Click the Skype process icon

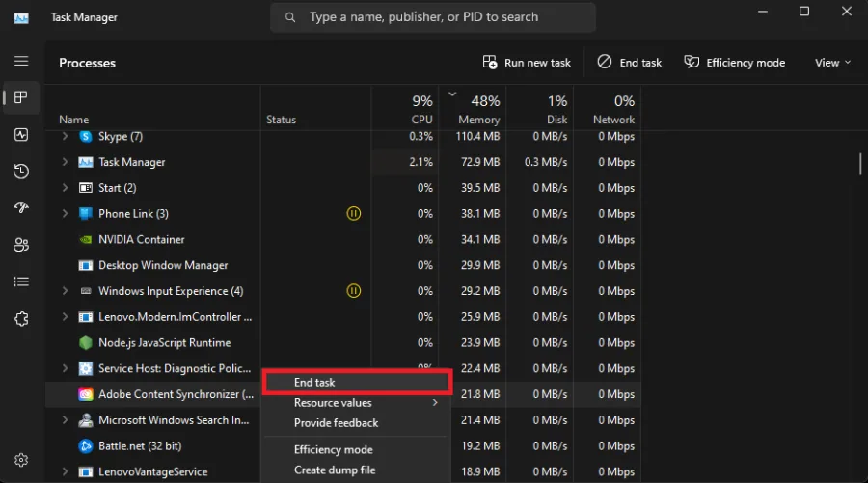[x=85, y=136]
